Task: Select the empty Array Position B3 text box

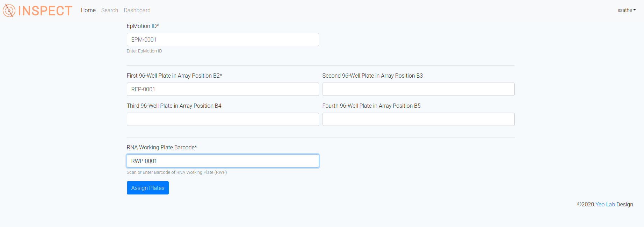Action: tap(418, 89)
